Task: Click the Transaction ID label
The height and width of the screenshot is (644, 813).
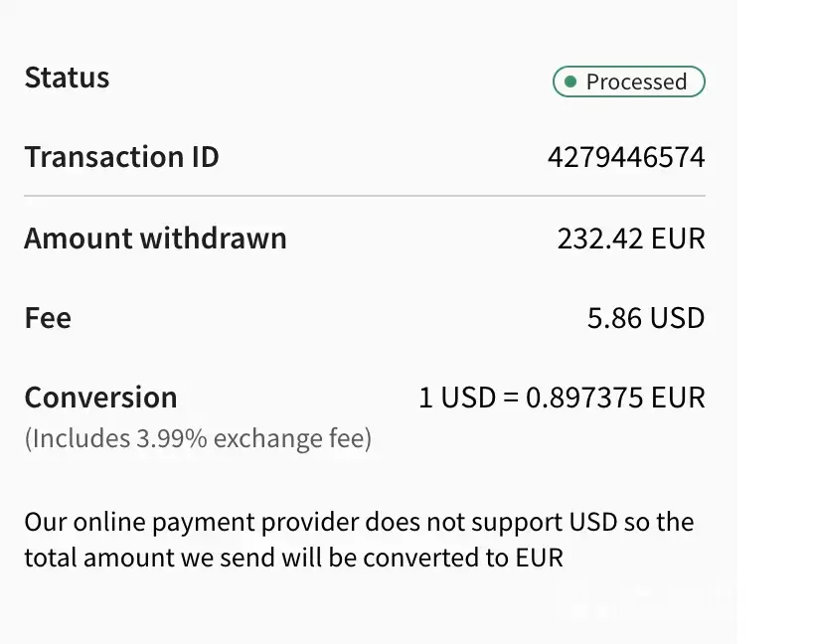Action: [121, 157]
